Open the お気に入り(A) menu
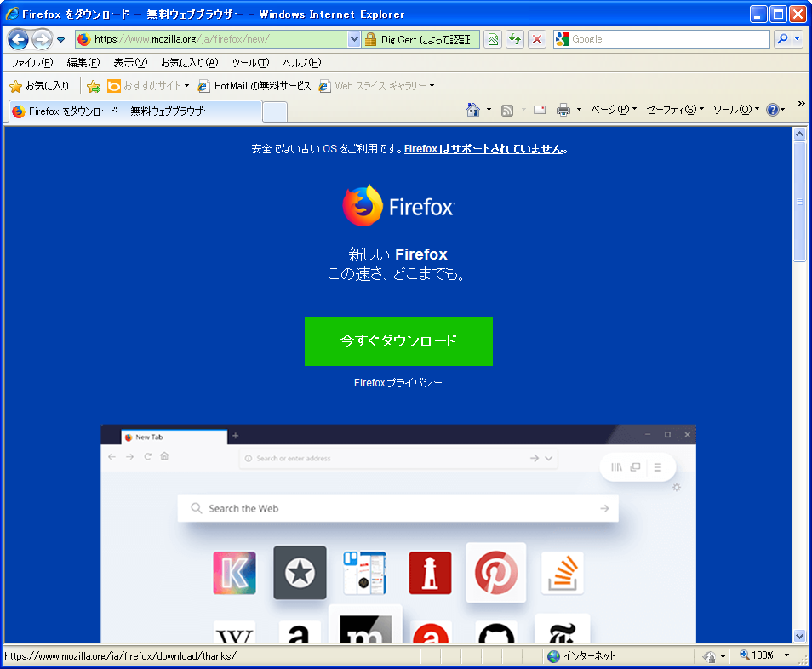This screenshot has width=812, height=669. pyautogui.click(x=190, y=63)
